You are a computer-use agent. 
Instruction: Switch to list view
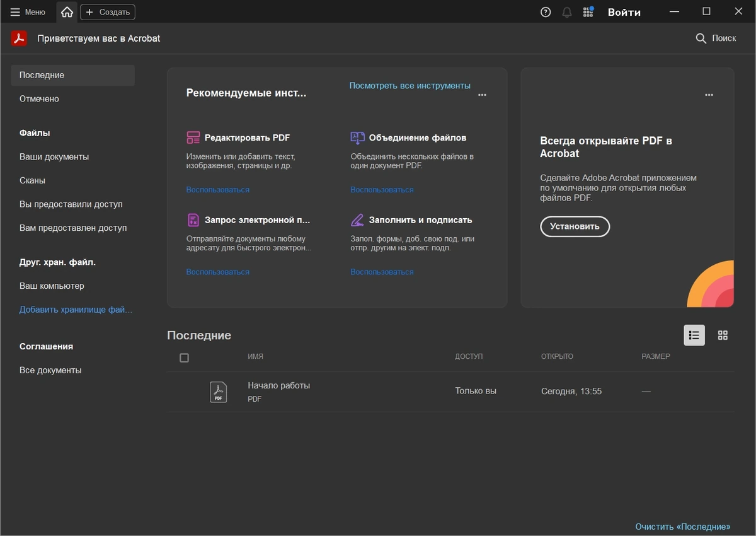pos(694,335)
